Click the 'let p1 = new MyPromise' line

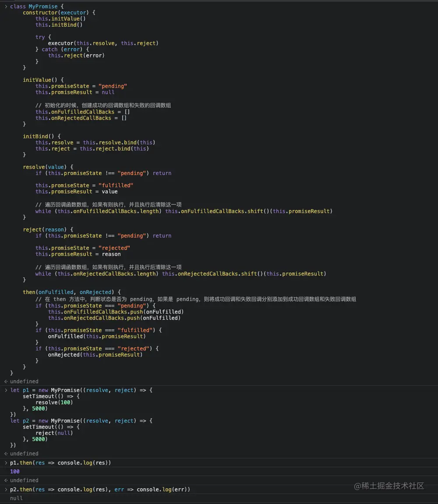[x=81, y=390]
